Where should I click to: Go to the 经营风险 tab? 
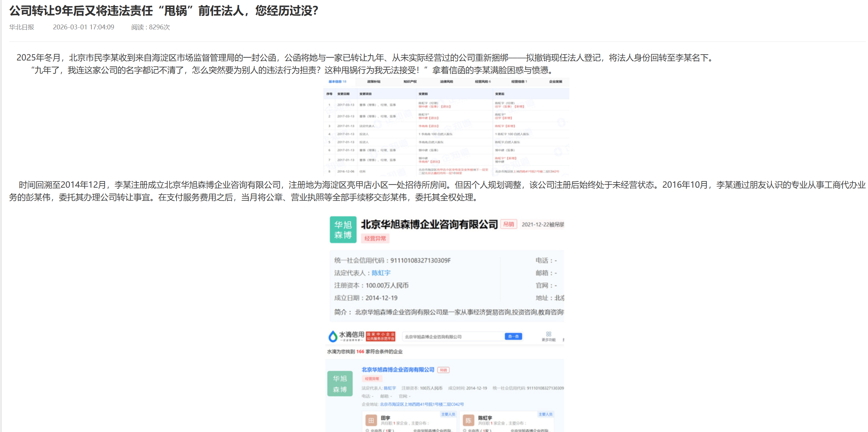[482, 82]
